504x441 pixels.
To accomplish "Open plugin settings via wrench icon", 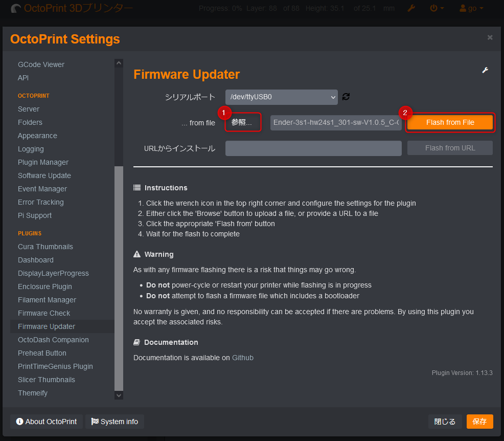I will (x=485, y=70).
